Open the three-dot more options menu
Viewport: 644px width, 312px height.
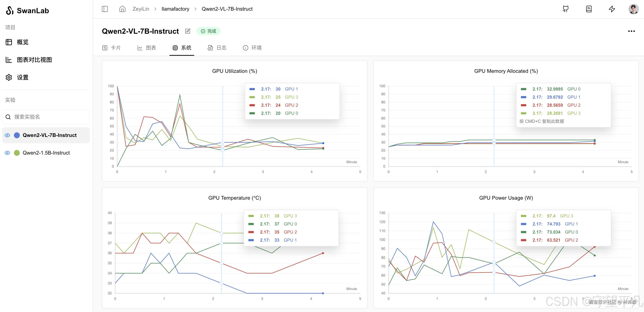631,31
